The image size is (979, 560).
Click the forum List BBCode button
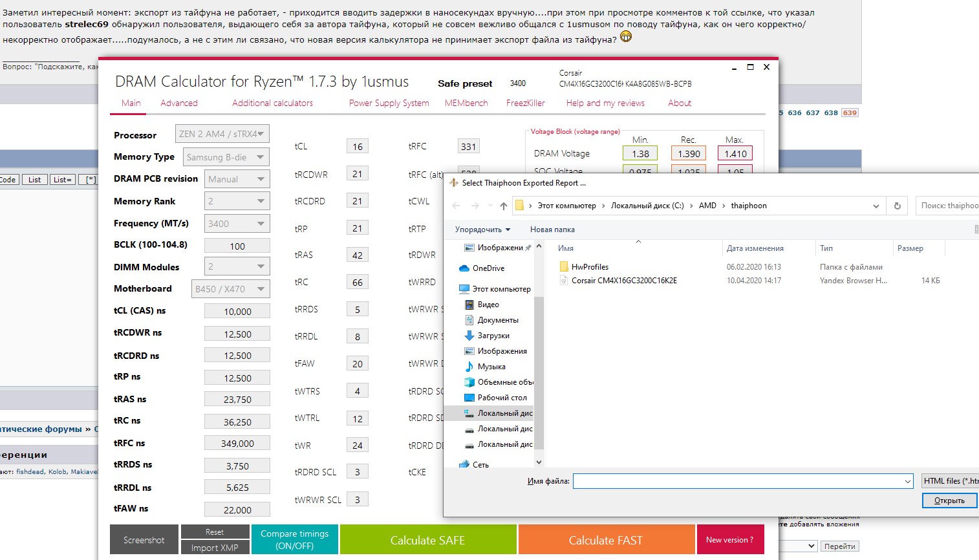(x=35, y=180)
